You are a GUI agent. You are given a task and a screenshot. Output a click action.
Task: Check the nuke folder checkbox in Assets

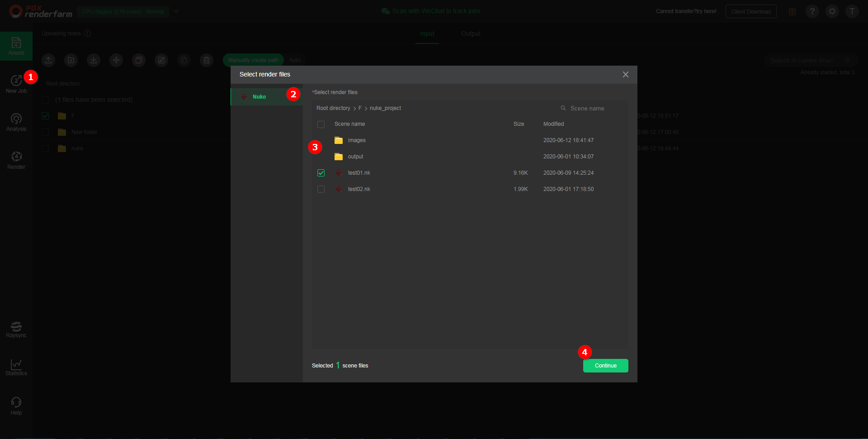[45, 148]
